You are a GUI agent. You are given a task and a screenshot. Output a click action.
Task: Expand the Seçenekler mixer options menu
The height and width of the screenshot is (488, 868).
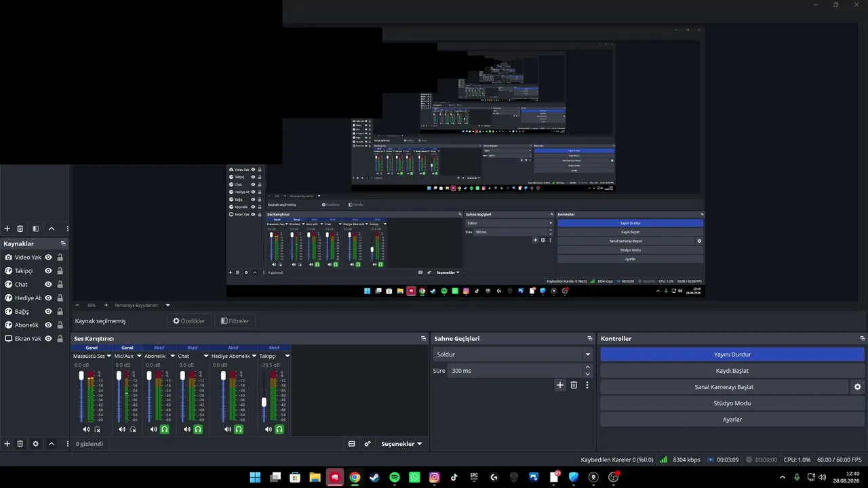coord(401,444)
